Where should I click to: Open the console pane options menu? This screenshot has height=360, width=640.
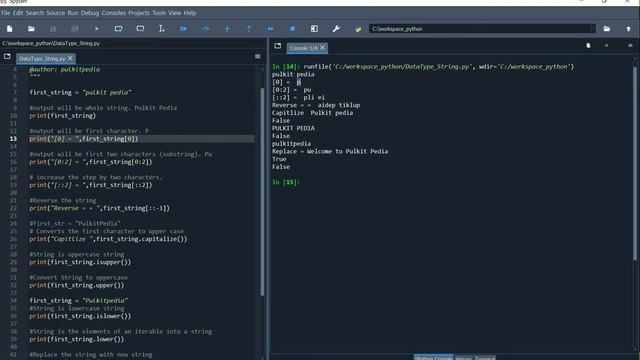(630, 45)
